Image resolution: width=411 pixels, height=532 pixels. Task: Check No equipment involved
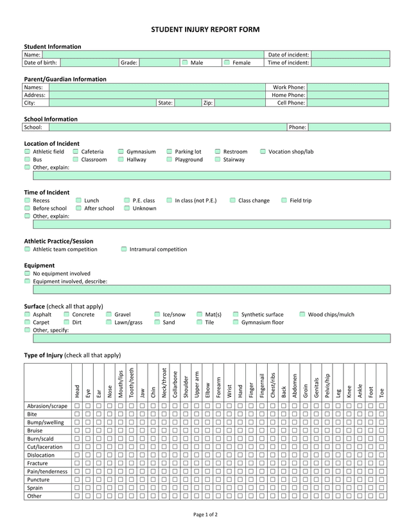click(27, 273)
